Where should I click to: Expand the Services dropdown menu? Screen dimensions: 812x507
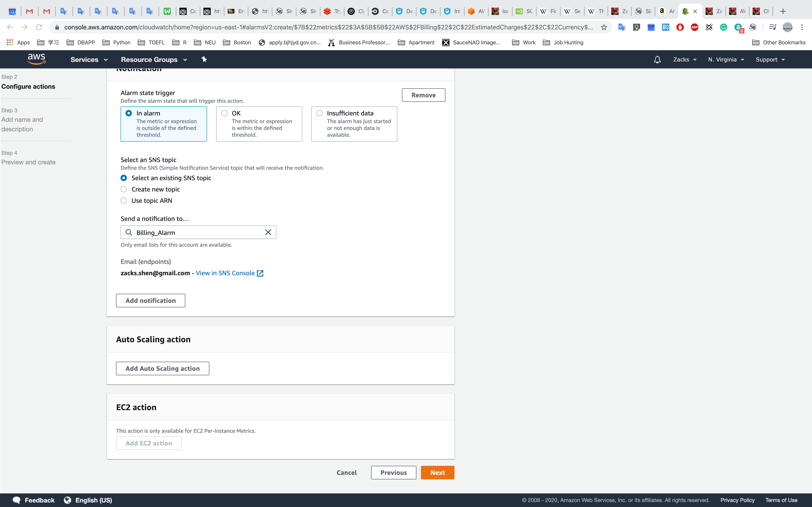click(x=89, y=60)
